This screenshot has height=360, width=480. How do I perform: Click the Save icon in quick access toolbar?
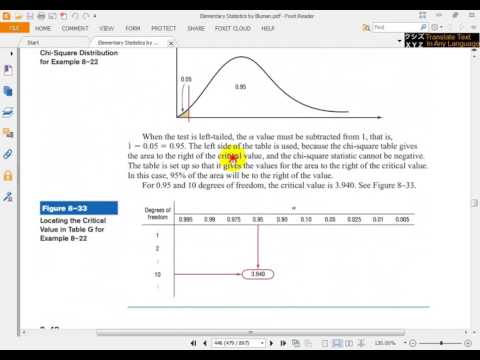pyautogui.click(x=30, y=16)
